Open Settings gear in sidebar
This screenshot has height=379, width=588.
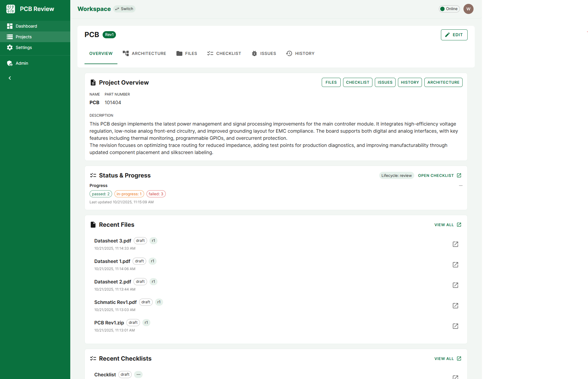coord(10,47)
